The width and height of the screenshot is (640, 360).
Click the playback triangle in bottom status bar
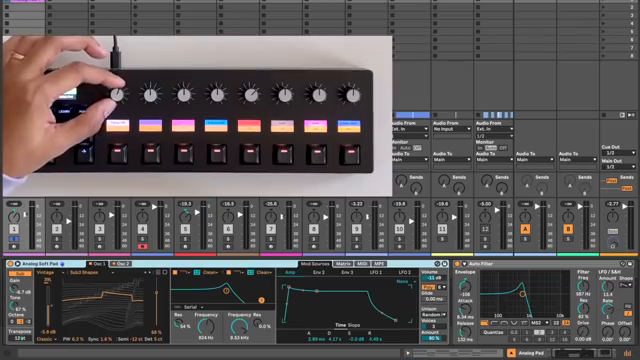tap(407, 353)
